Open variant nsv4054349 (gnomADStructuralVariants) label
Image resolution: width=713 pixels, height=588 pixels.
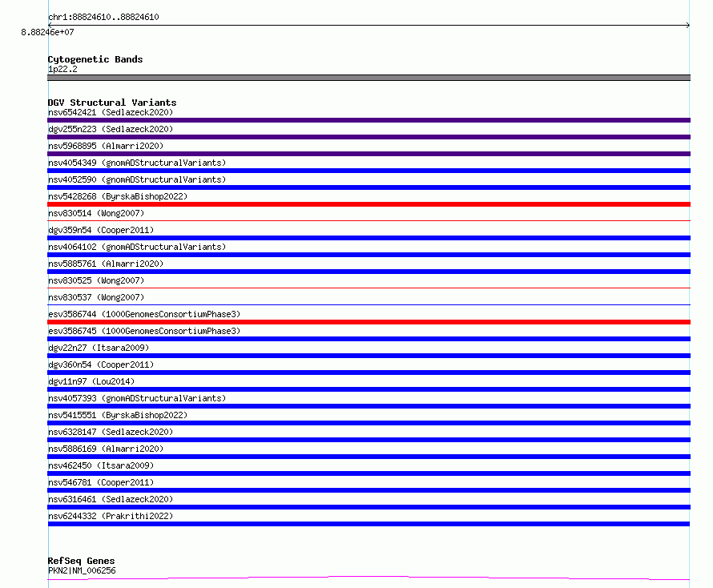click(x=137, y=163)
